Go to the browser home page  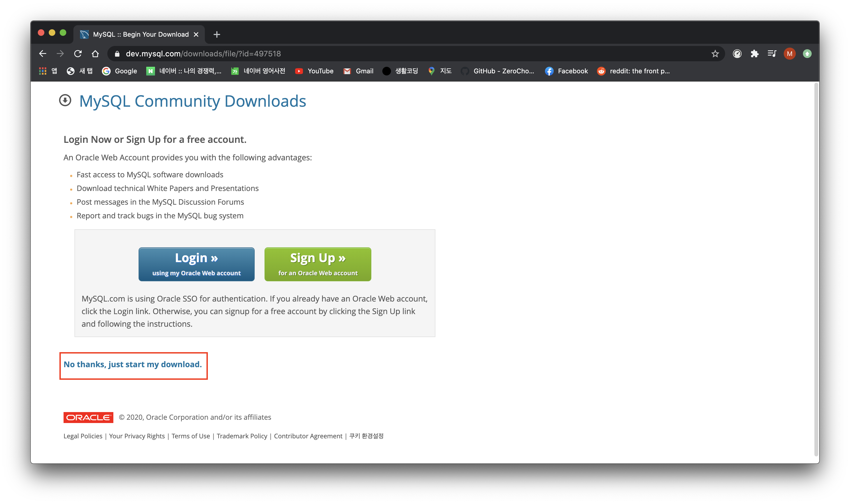pyautogui.click(x=95, y=54)
